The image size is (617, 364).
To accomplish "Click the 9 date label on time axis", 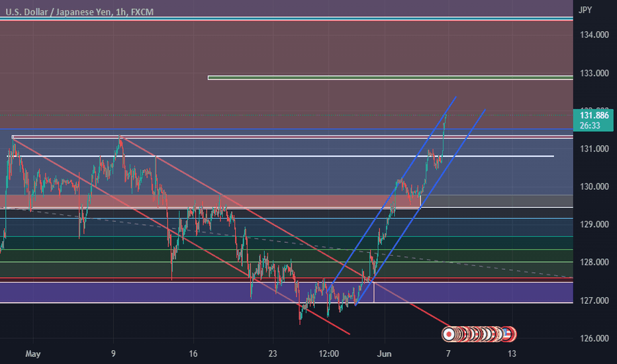I will click(x=113, y=354).
